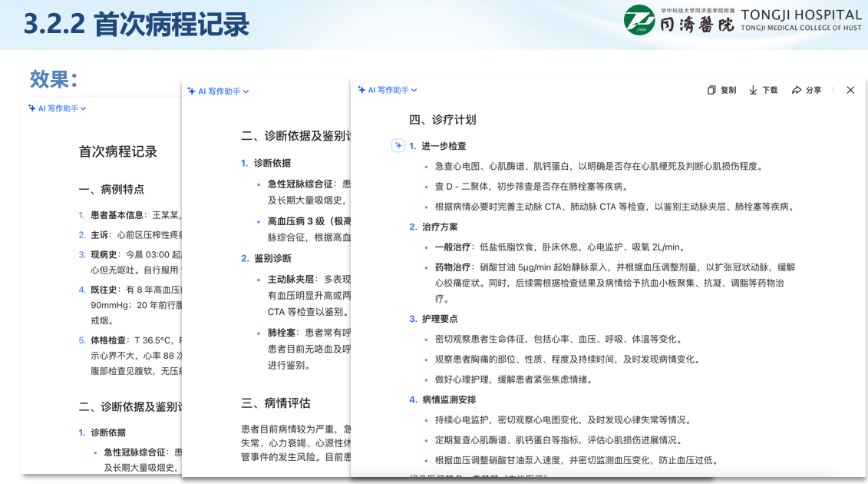868x484 pixels.
Task: Click 2. 鉴别诊断 in middle panel
Action: (266, 258)
